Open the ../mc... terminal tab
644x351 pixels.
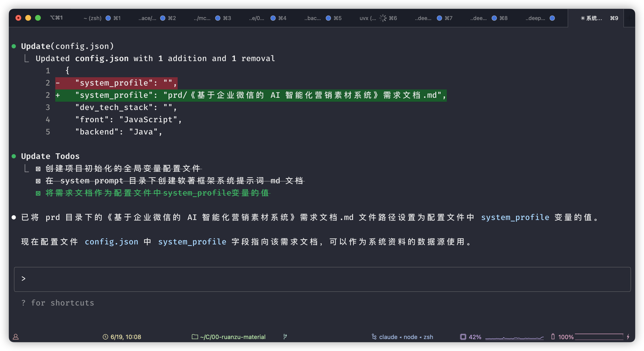(202, 18)
